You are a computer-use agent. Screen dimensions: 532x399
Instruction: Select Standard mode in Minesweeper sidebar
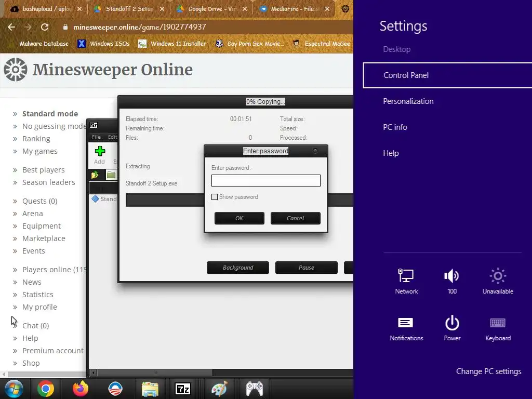pos(50,114)
